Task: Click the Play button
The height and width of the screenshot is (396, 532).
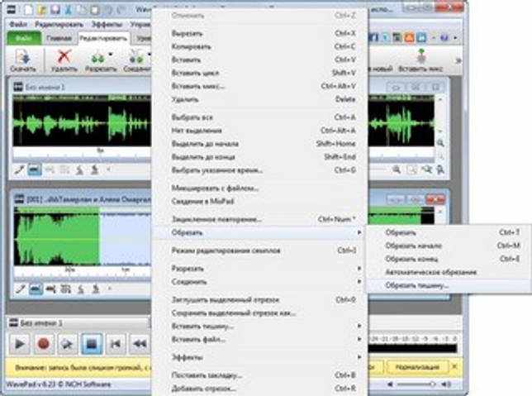Action: coord(19,344)
